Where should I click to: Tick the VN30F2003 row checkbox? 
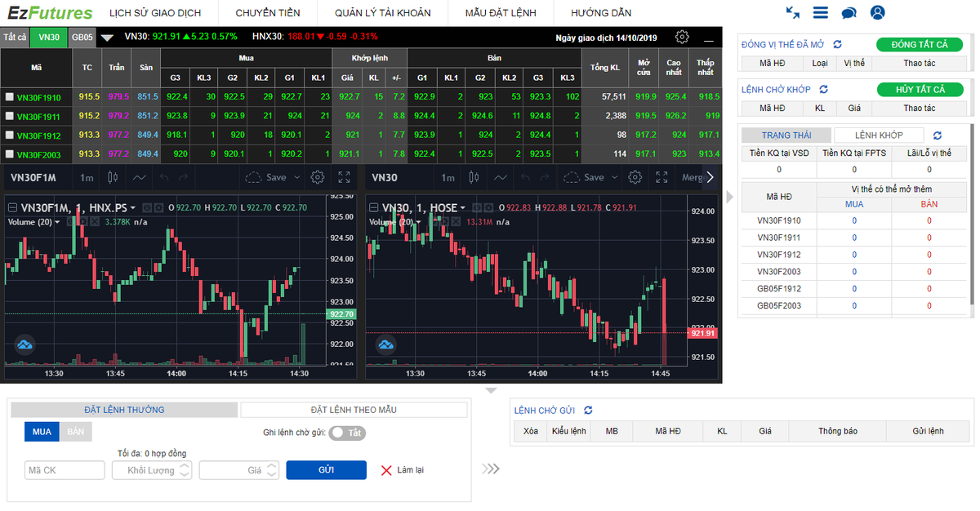point(9,153)
